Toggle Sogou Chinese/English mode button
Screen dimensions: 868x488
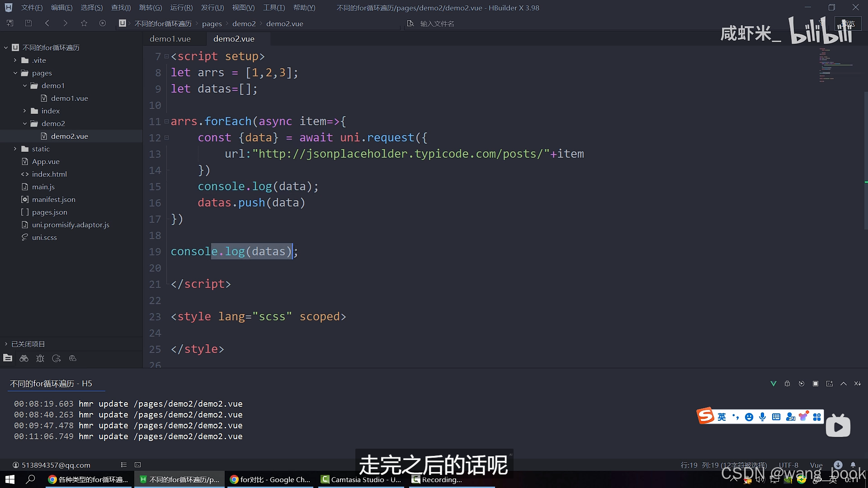[x=722, y=417]
